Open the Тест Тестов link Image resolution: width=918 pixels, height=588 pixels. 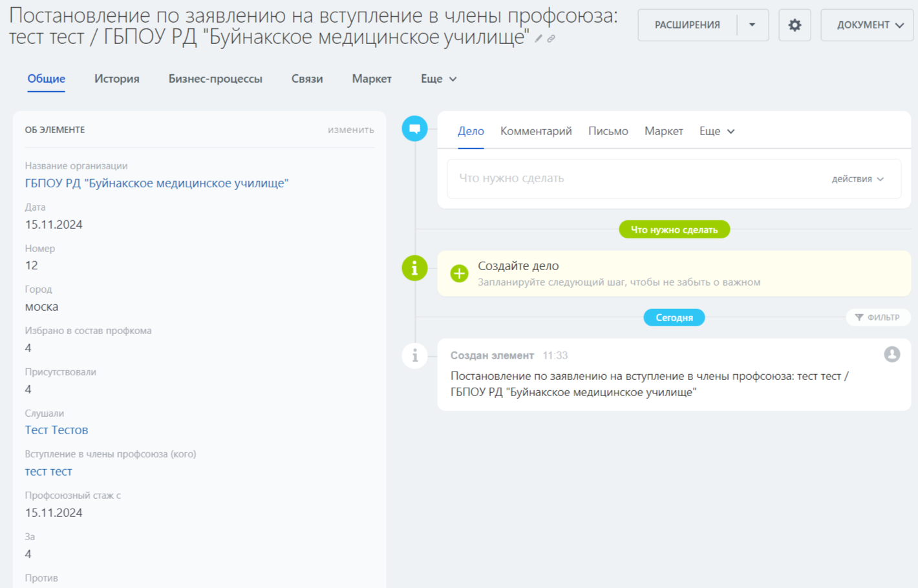coord(56,430)
